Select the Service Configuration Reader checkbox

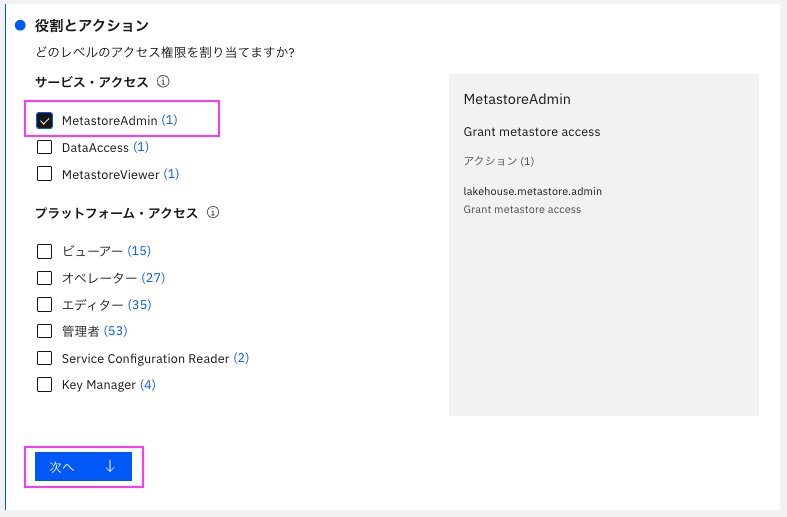click(45, 358)
